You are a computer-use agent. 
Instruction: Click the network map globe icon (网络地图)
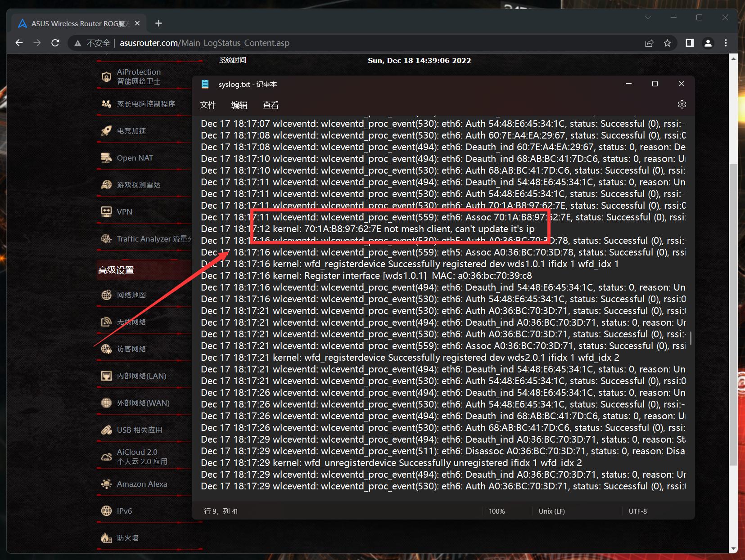pos(106,295)
